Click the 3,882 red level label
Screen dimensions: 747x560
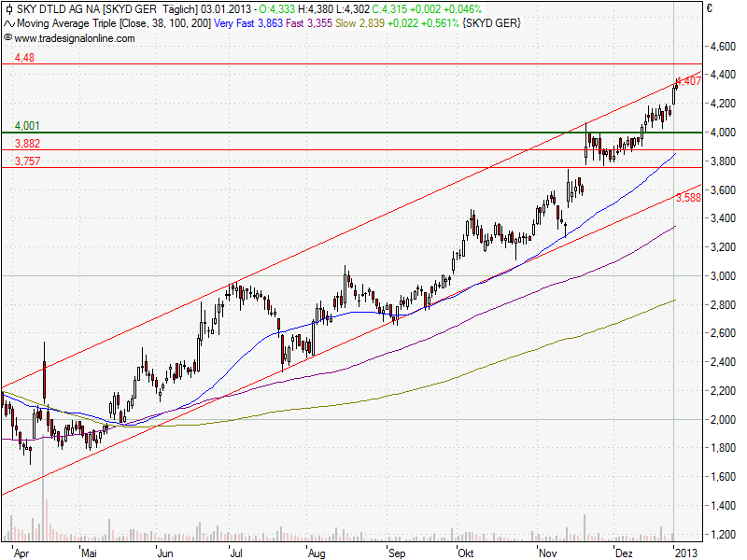click(x=27, y=144)
